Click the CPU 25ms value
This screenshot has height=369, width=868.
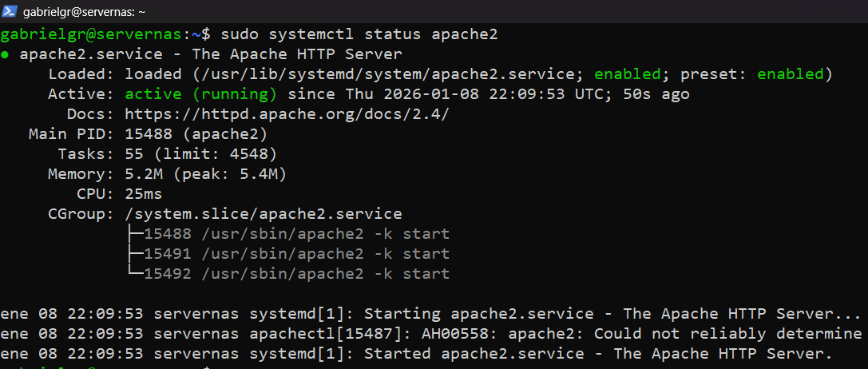pyautogui.click(x=143, y=194)
